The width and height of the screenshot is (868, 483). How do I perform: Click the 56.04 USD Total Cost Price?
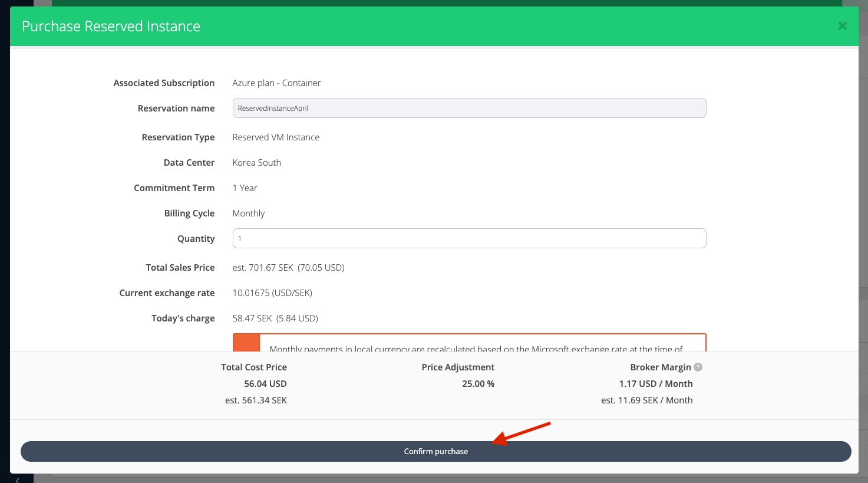(265, 384)
